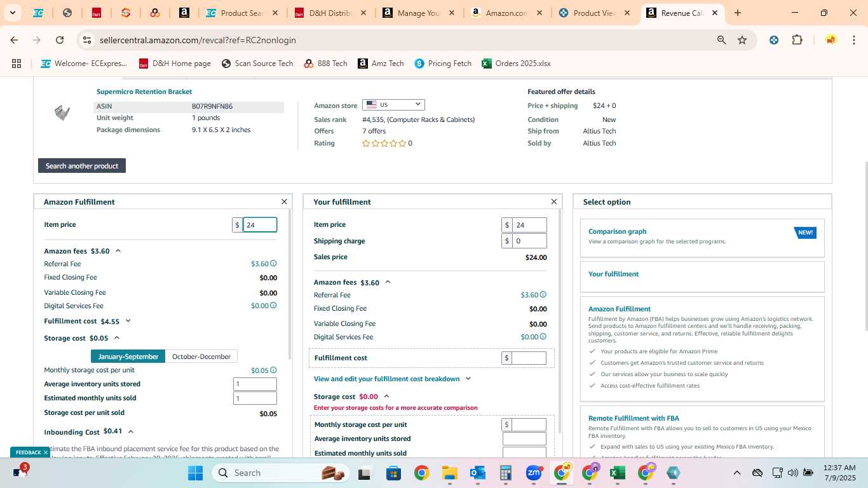Open Zoom from taskbar
The image size is (868, 488).
tap(534, 473)
